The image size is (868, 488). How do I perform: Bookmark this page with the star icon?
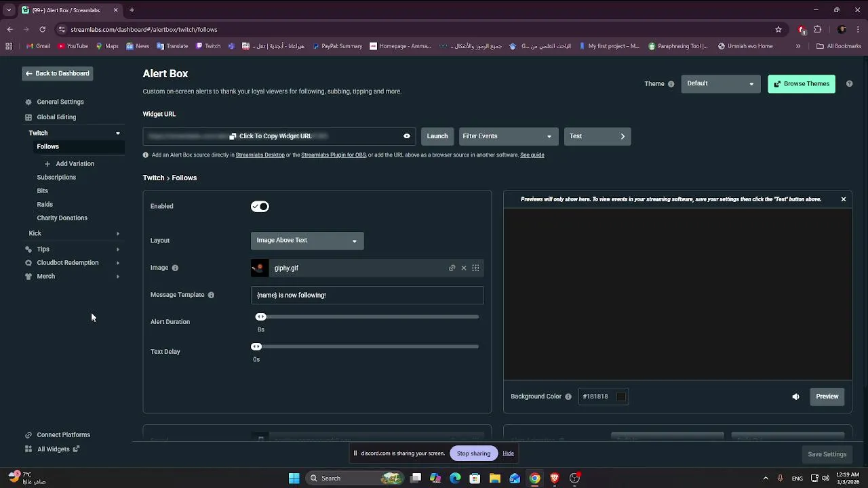pos(778,30)
